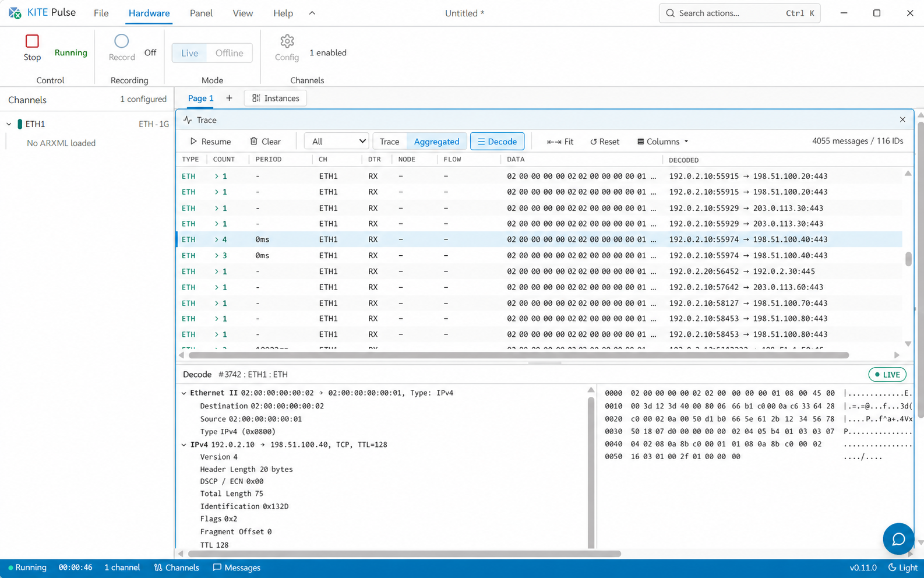
Task: Open Channels from the status bar
Action: [x=177, y=568]
